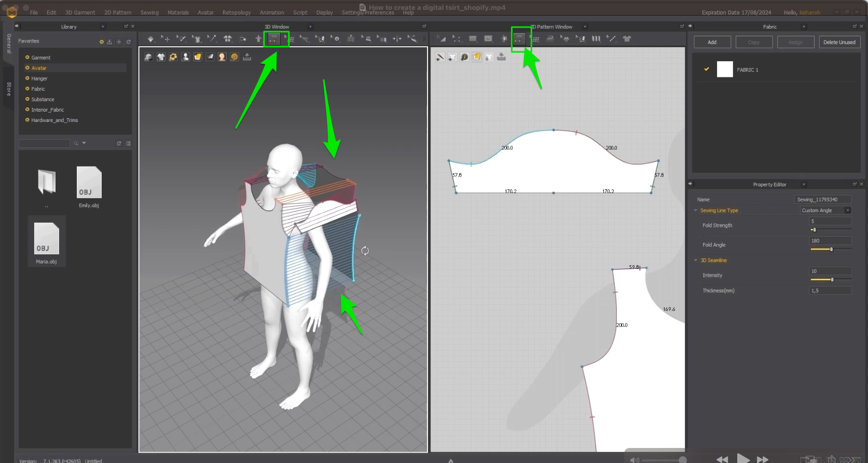Toggle the library list view icon

(128, 143)
